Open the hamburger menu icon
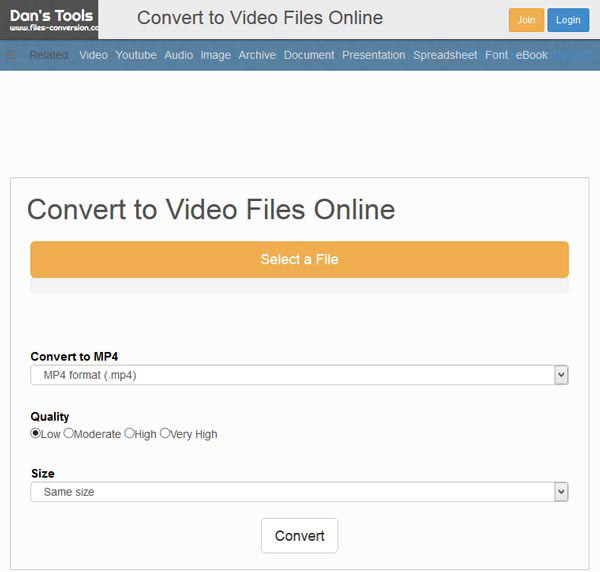The height and width of the screenshot is (572, 600). 11,55
